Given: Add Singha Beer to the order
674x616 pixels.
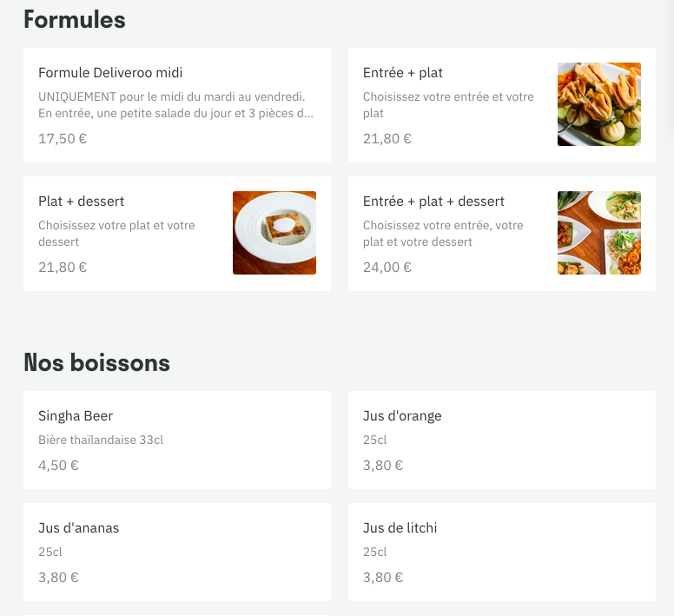Looking at the screenshot, I should tap(177, 440).
